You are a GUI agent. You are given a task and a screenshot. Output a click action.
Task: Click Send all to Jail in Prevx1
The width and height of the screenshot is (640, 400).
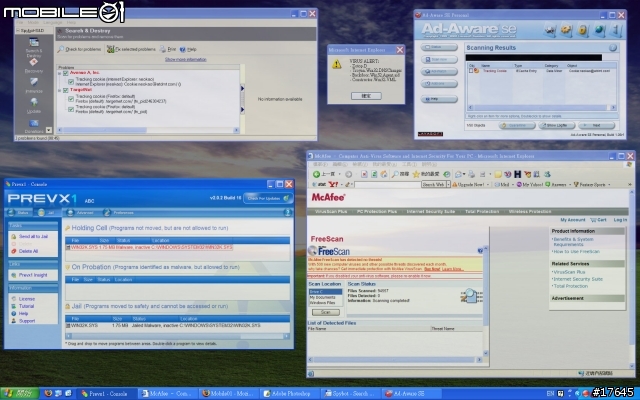click(29, 236)
